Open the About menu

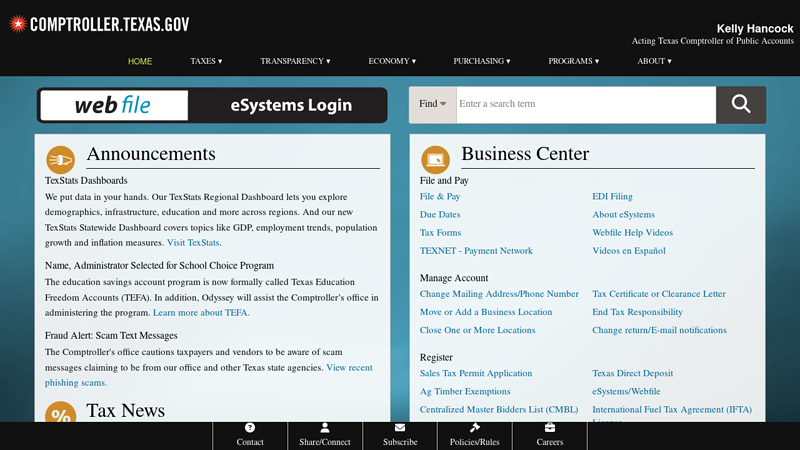coord(654,61)
